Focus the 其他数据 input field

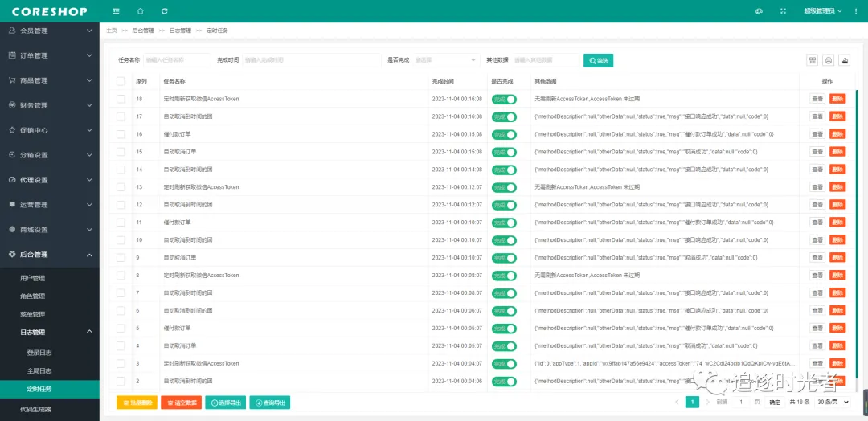(x=545, y=60)
